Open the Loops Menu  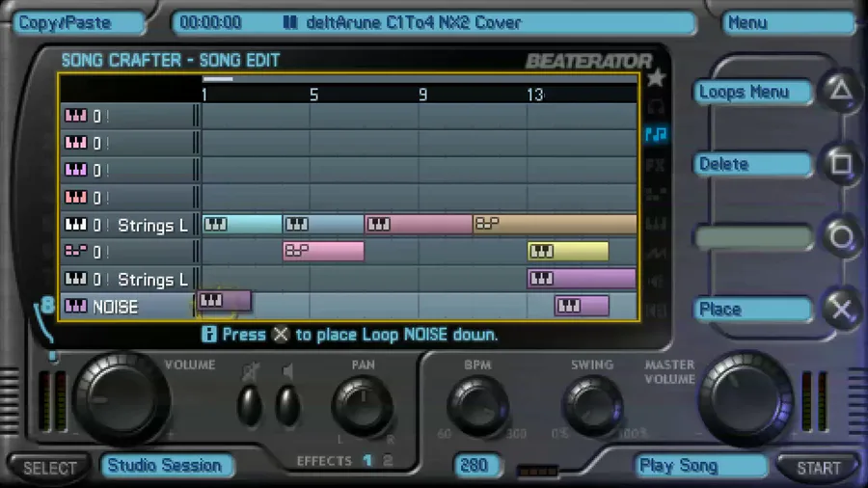point(753,93)
